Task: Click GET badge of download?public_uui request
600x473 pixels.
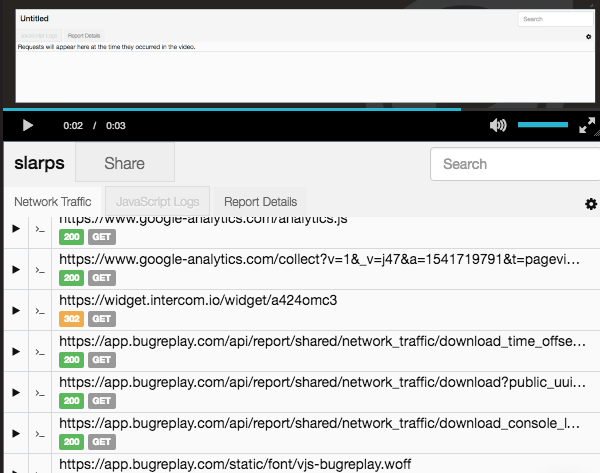Action: [x=102, y=401]
